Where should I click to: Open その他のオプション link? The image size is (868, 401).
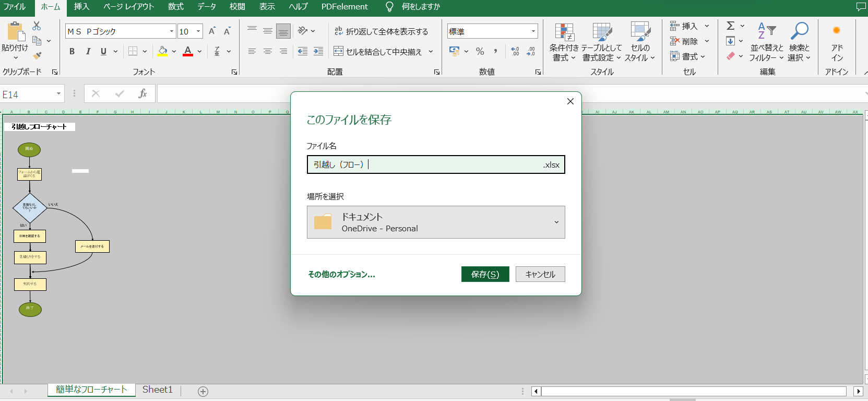[341, 274]
